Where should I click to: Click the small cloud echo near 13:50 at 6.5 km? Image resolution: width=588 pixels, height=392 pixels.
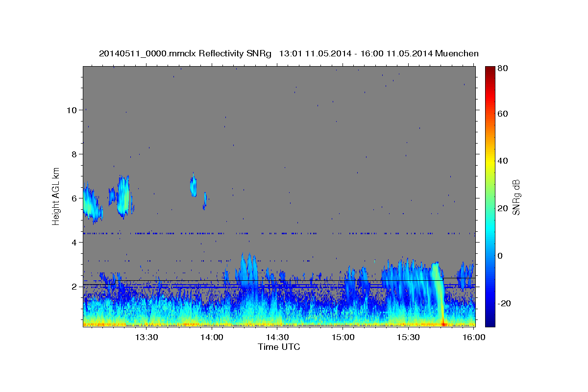coord(193,185)
